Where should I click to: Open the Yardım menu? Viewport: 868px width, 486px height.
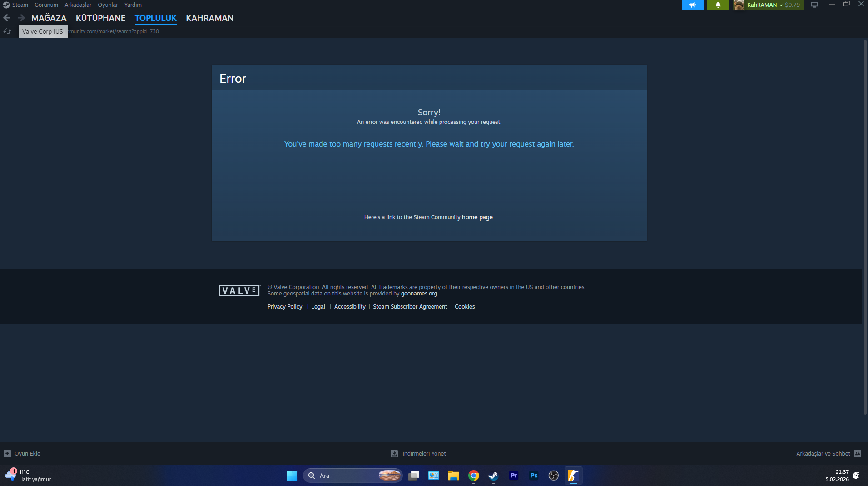pyautogui.click(x=133, y=5)
